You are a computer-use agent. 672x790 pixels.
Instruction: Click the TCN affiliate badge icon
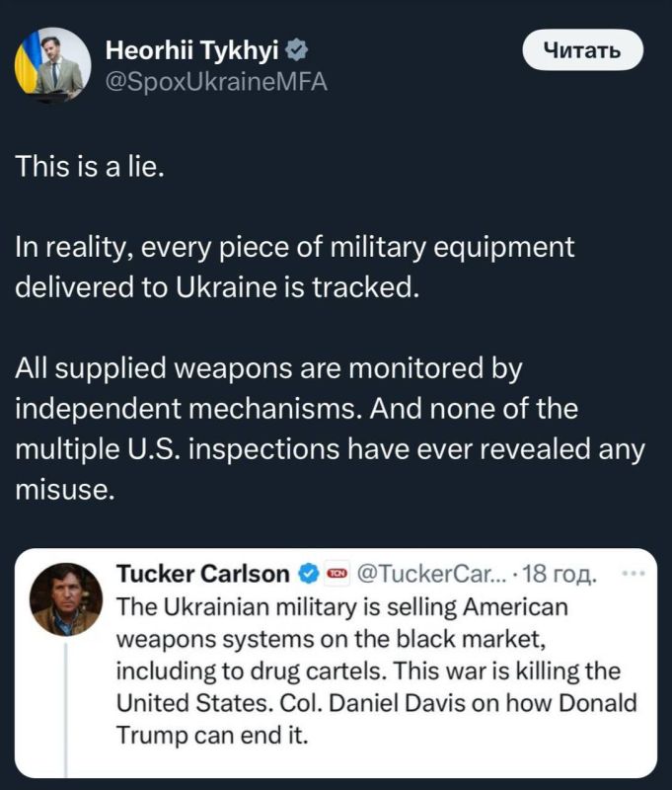point(337,574)
